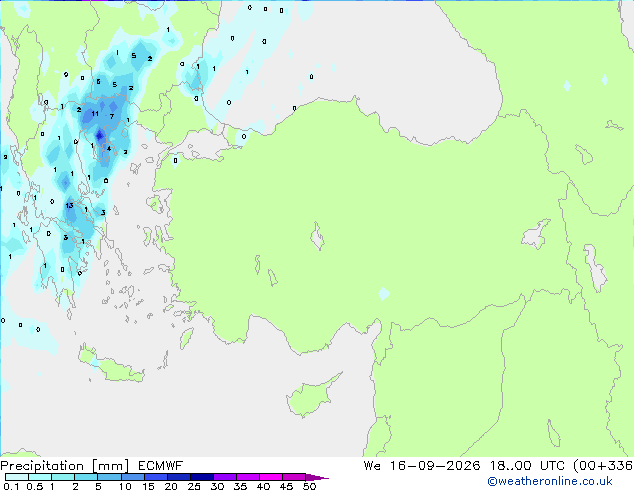Screen dimensions: 634x490
Task: Select the 5–10 mm legend color swatch
Action: (x=110, y=477)
